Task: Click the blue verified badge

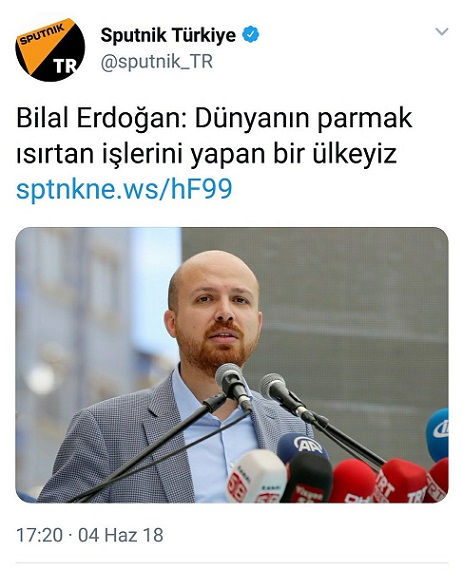Action: point(251,35)
